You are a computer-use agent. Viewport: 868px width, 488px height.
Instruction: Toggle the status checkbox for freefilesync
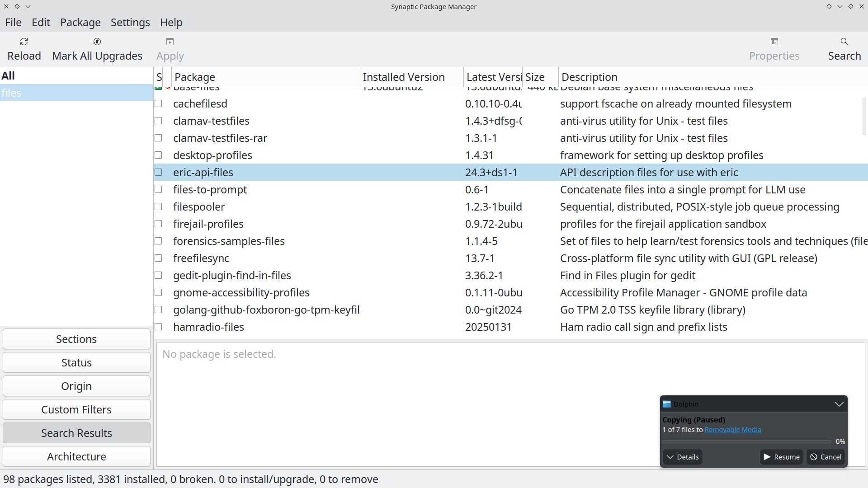158,258
